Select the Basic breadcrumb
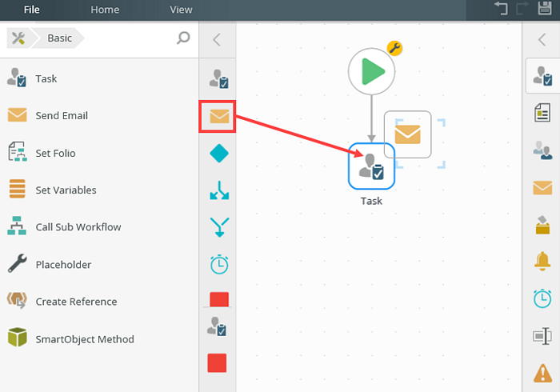Image resolution: width=560 pixels, height=392 pixels. [x=59, y=38]
